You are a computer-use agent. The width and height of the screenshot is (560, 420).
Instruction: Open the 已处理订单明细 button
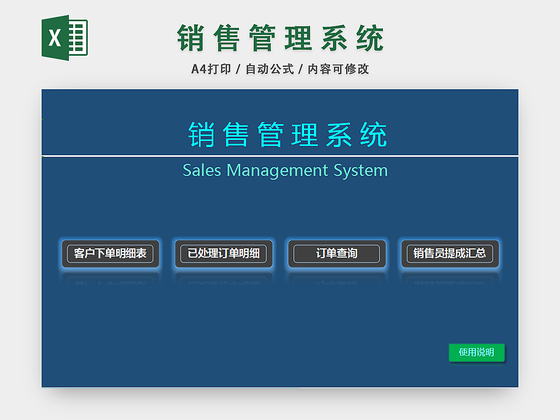point(224,254)
